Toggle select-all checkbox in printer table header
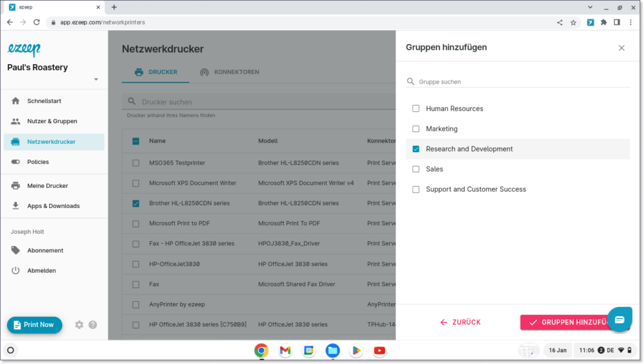The image size is (644, 364). (136, 141)
